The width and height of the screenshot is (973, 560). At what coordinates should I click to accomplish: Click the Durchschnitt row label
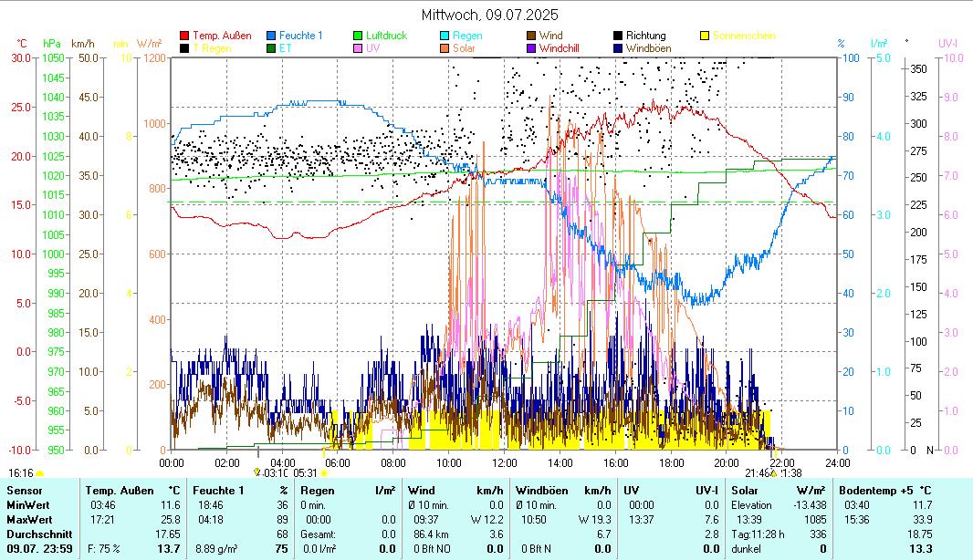click(40, 534)
